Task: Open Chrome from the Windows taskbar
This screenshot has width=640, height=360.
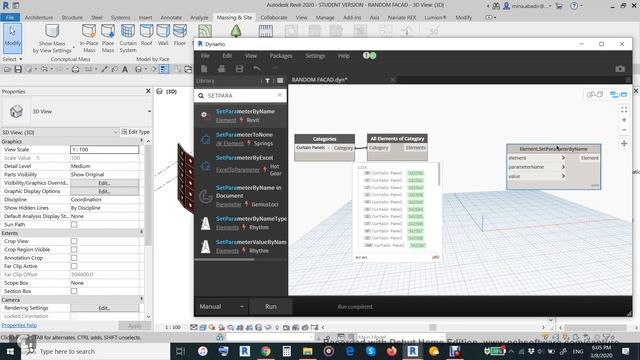Action: pos(266,351)
